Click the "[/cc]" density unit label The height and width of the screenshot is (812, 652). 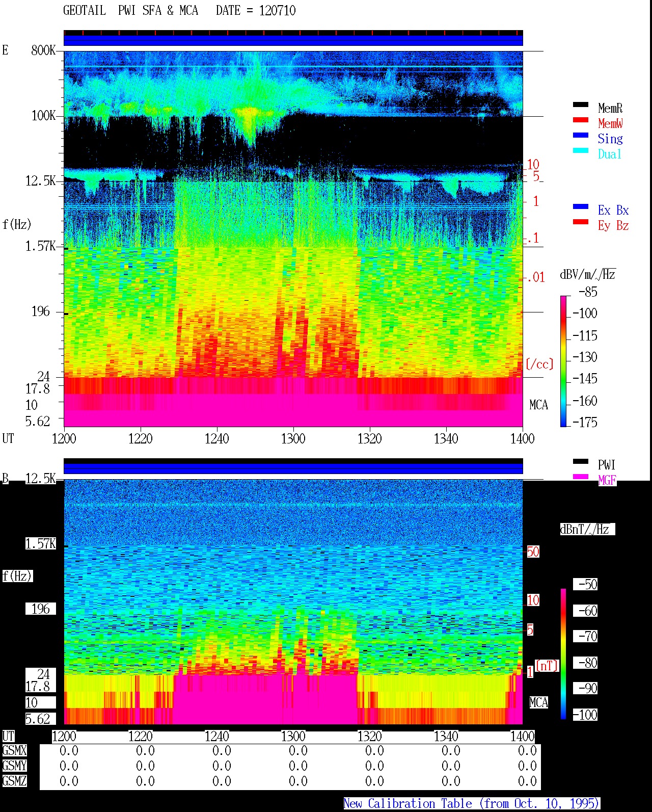point(539,364)
